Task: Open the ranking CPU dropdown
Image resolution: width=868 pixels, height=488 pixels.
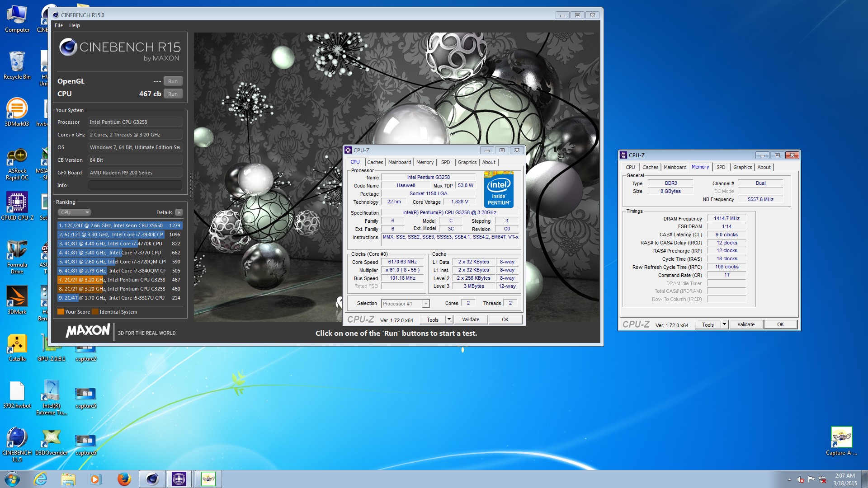Action: tap(75, 212)
